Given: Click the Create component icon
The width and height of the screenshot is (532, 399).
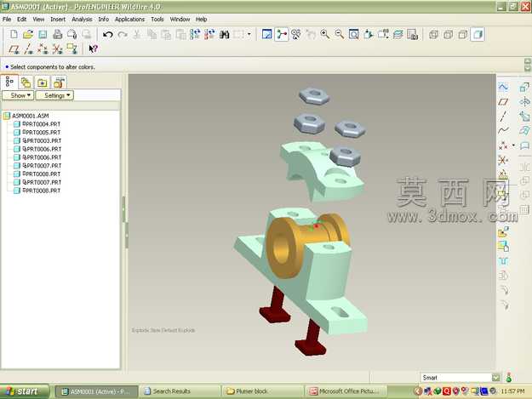Looking at the screenshot, I should pyautogui.click(x=503, y=247).
